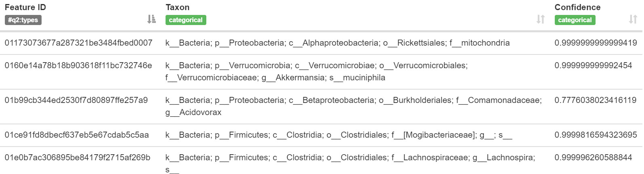Sort table by Confidence arrows icon

(x=633, y=19)
